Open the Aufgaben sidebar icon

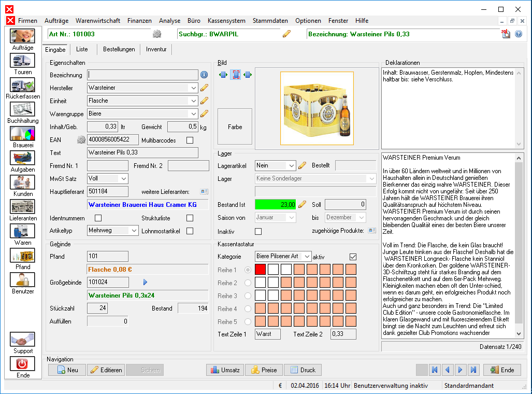click(22, 158)
